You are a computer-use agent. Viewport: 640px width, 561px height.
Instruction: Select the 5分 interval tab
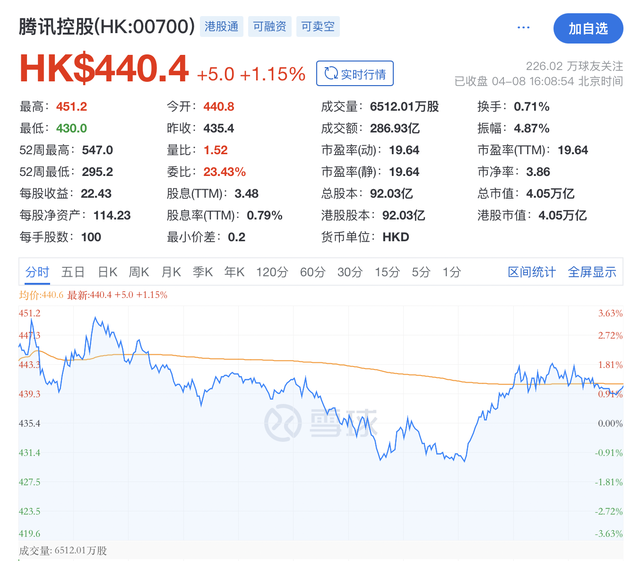(x=421, y=272)
